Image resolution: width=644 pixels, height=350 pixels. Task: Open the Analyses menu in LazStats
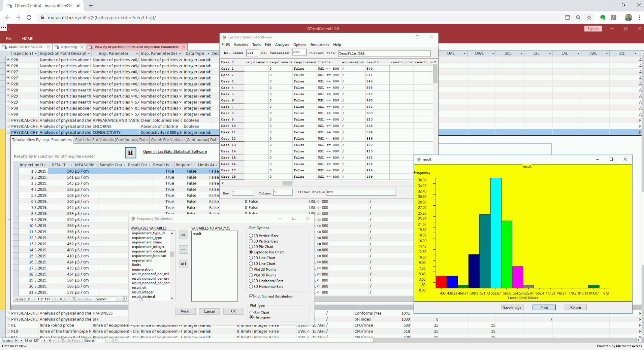point(282,45)
